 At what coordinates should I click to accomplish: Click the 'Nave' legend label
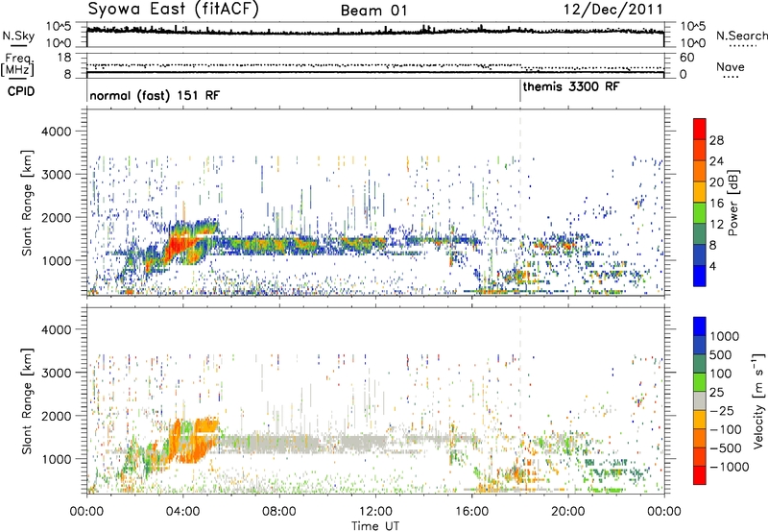click(731, 67)
